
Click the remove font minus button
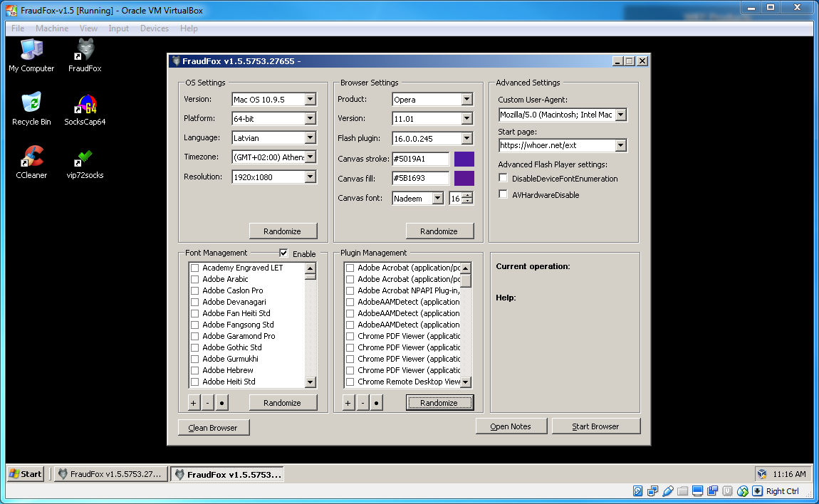coord(207,403)
